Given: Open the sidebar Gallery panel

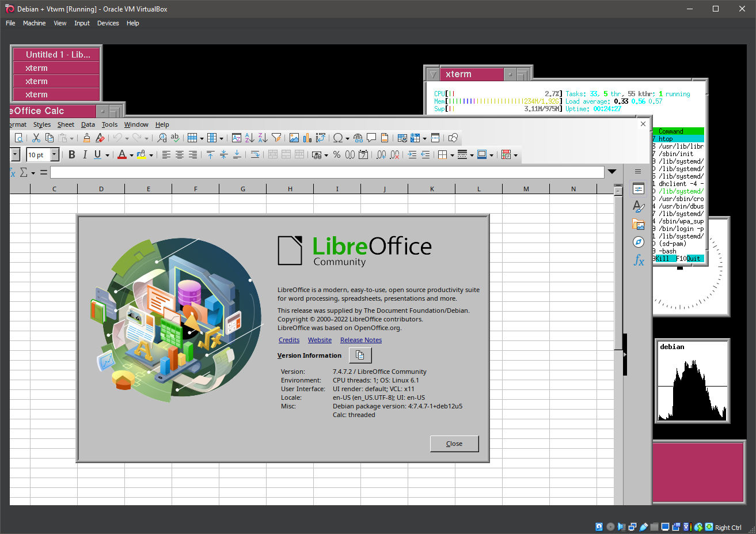Looking at the screenshot, I should [x=638, y=224].
